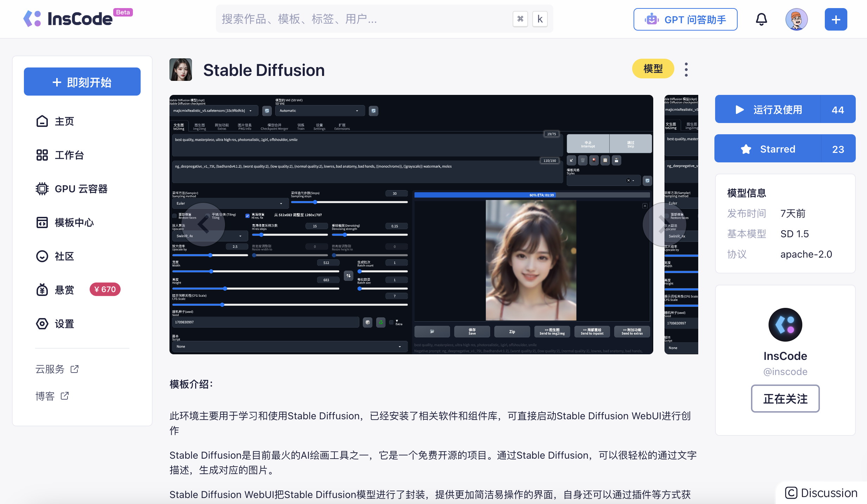Show next screenshot with right chevron

click(661, 224)
